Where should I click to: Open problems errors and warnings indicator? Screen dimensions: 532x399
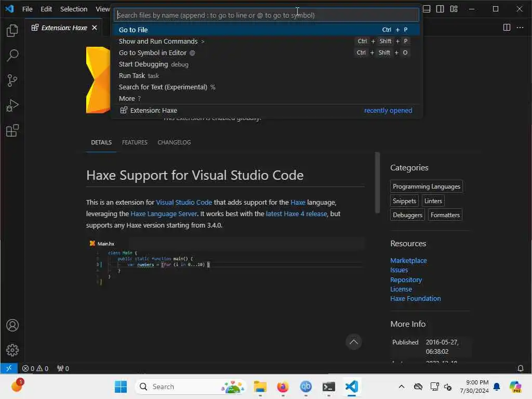(x=35, y=368)
